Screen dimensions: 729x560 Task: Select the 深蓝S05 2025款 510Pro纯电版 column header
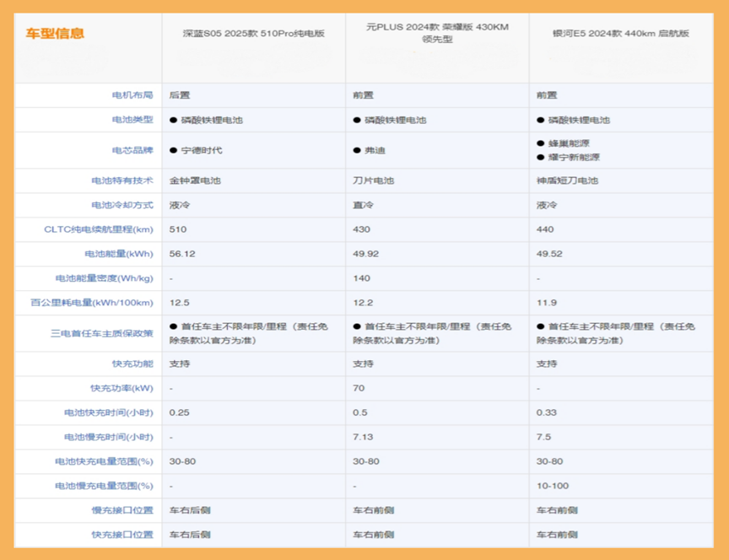(x=253, y=34)
